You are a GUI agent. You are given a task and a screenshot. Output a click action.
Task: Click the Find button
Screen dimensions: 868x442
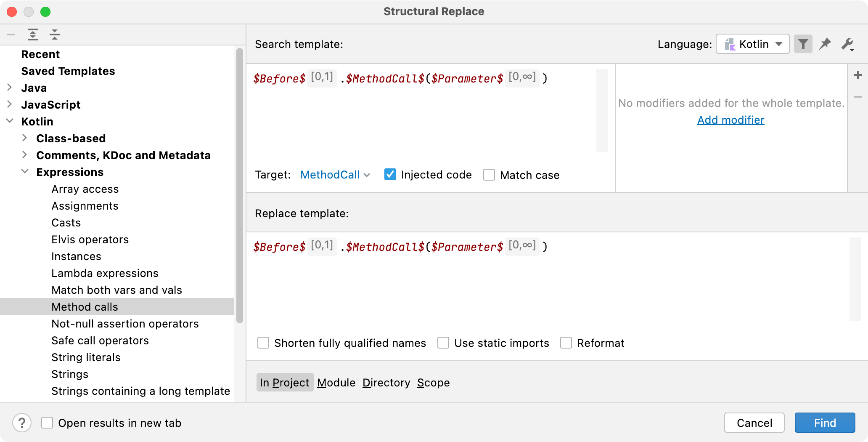pyautogui.click(x=824, y=423)
